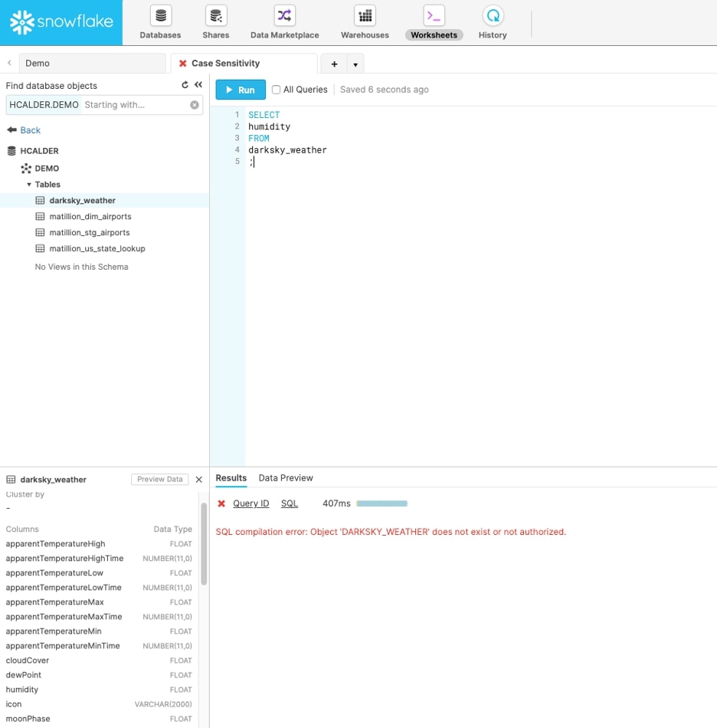Clear the object search filter
The width and height of the screenshot is (717, 728).
pos(195,105)
